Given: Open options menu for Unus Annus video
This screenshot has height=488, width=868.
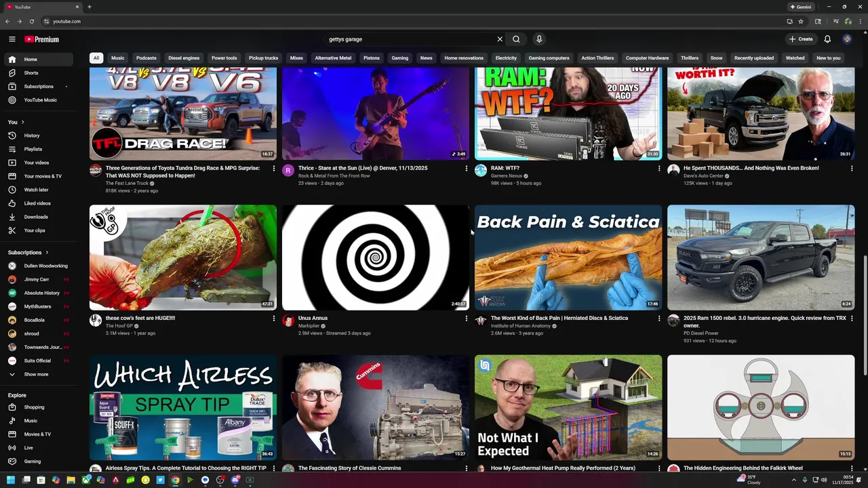Looking at the screenshot, I should click(467, 318).
